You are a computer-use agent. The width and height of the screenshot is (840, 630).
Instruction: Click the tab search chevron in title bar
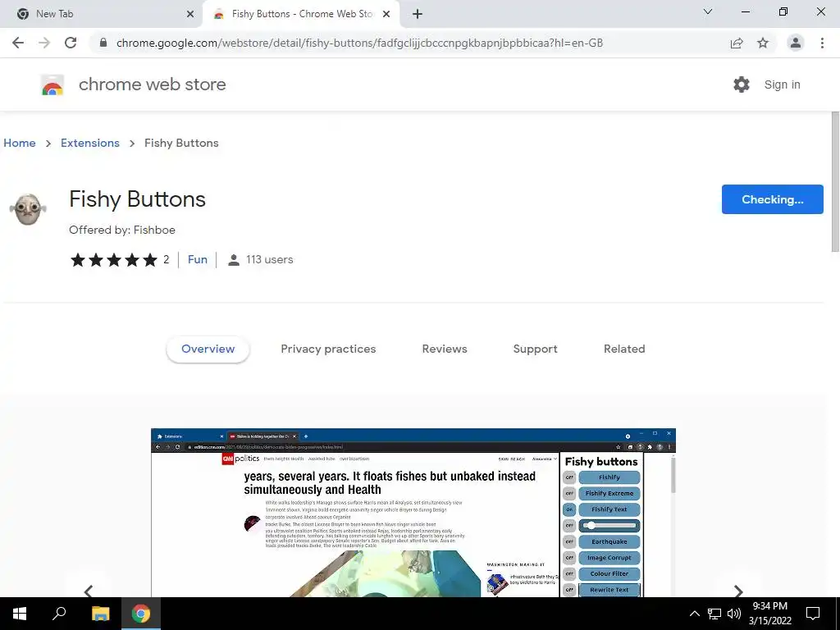pyautogui.click(x=708, y=11)
